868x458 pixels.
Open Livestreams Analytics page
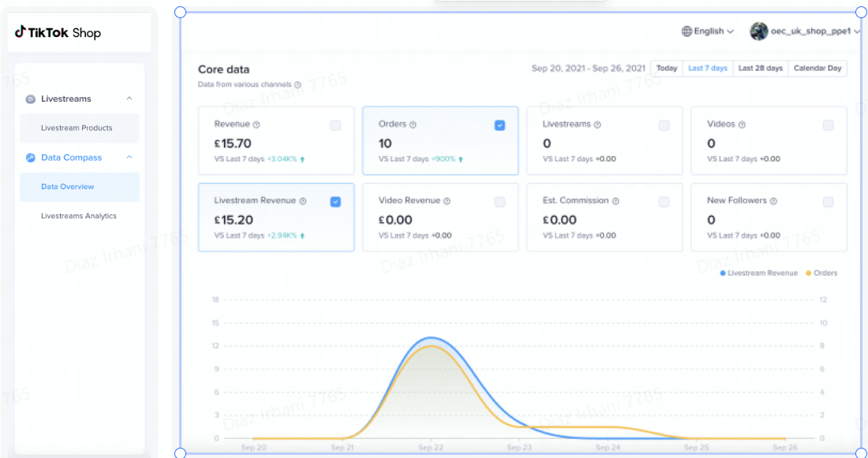(x=79, y=216)
